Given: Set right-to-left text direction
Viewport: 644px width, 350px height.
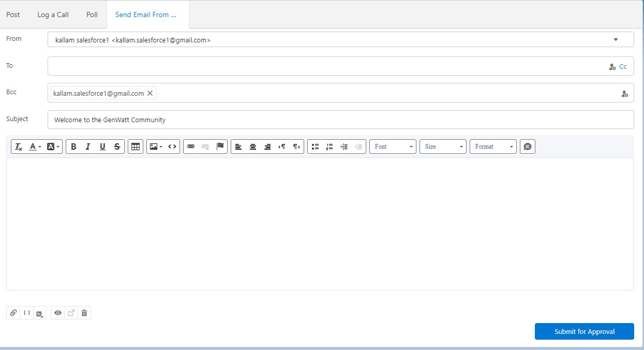Looking at the screenshot, I should [296, 147].
